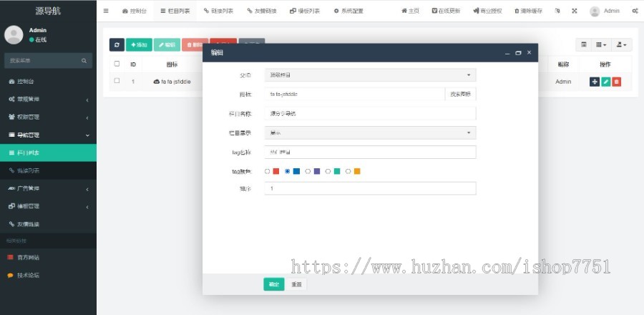Open 商业授权 in the top bar

tap(487, 11)
